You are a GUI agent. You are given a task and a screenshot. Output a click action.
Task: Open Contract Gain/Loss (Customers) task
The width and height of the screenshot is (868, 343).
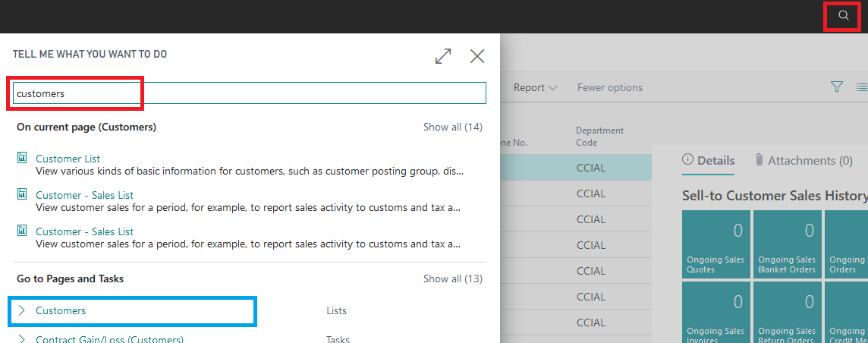coord(109,339)
